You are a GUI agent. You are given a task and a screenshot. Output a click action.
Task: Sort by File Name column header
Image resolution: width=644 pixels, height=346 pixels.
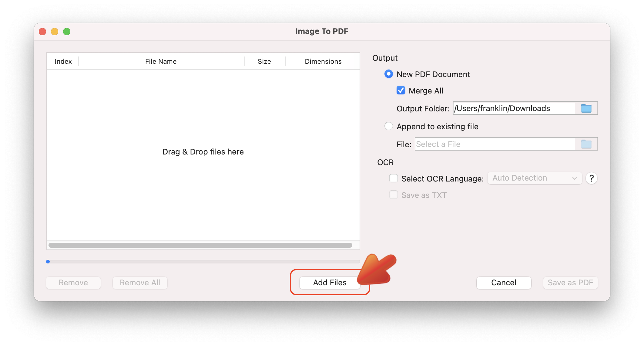[x=161, y=61]
